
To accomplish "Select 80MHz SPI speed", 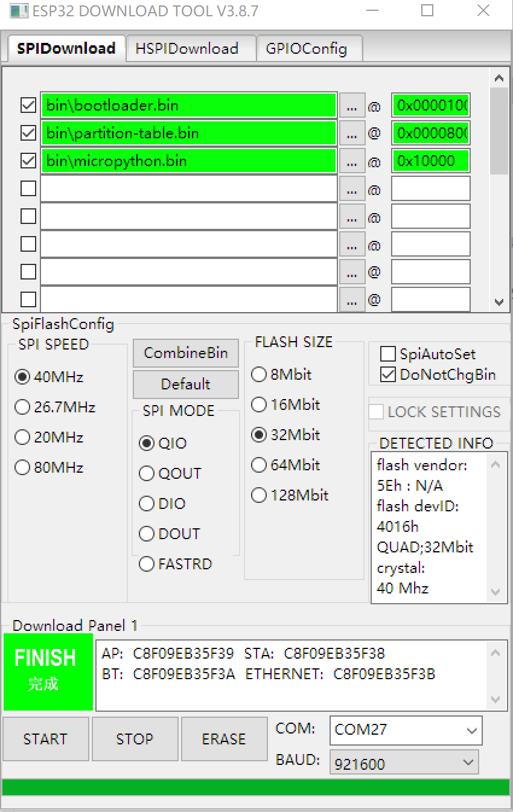I will (22, 467).
